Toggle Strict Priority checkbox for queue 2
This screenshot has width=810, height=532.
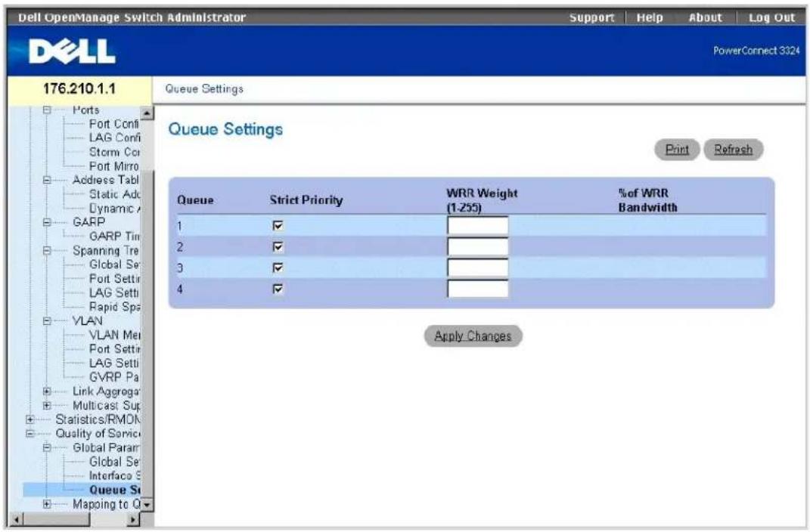tap(278, 246)
